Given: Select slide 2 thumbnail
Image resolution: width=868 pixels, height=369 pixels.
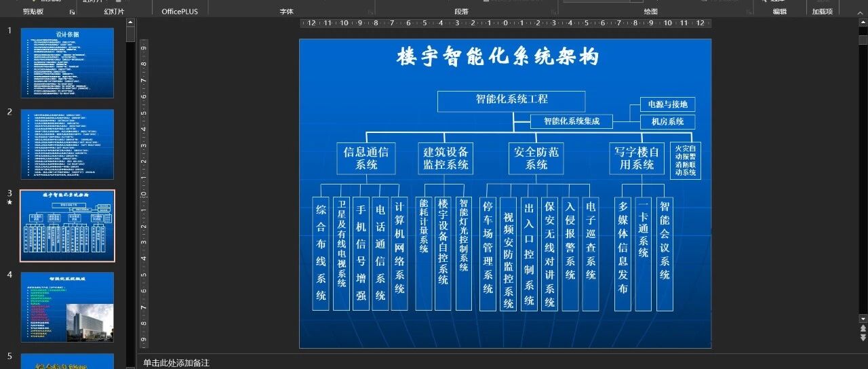Looking at the screenshot, I should (67, 144).
